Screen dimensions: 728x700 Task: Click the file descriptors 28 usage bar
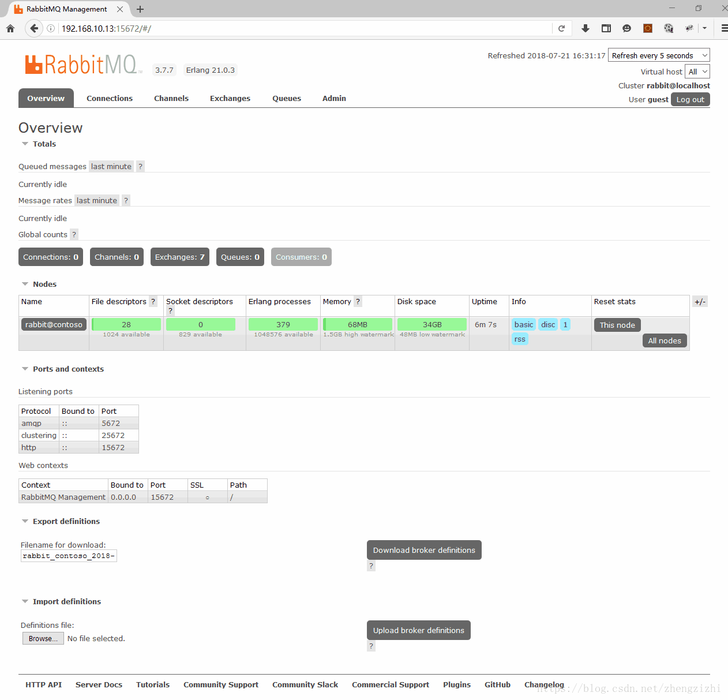click(126, 324)
